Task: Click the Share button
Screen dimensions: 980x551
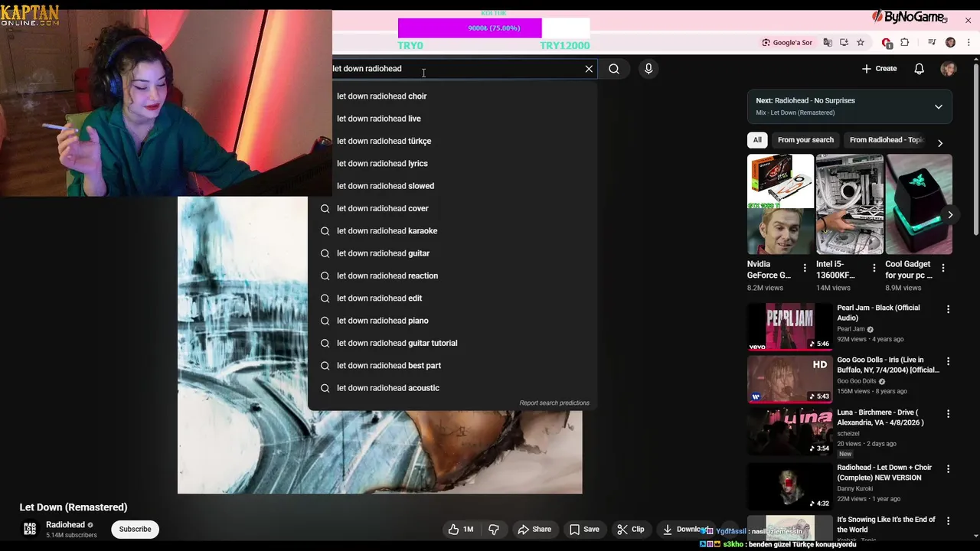Action: coord(534,529)
